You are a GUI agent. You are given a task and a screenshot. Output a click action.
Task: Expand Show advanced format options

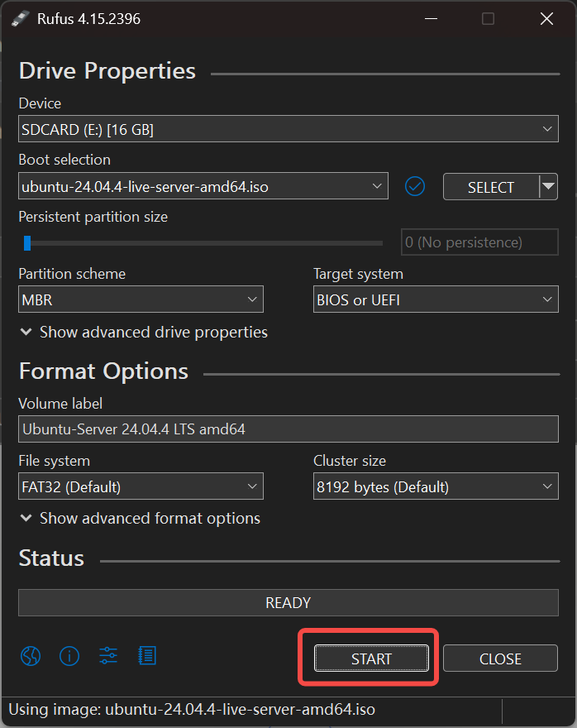point(141,518)
